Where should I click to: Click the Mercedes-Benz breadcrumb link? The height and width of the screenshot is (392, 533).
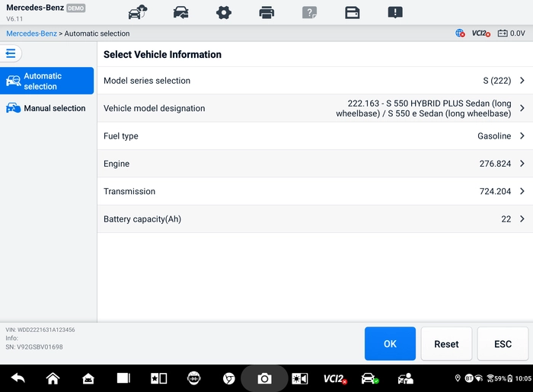coord(32,33)
